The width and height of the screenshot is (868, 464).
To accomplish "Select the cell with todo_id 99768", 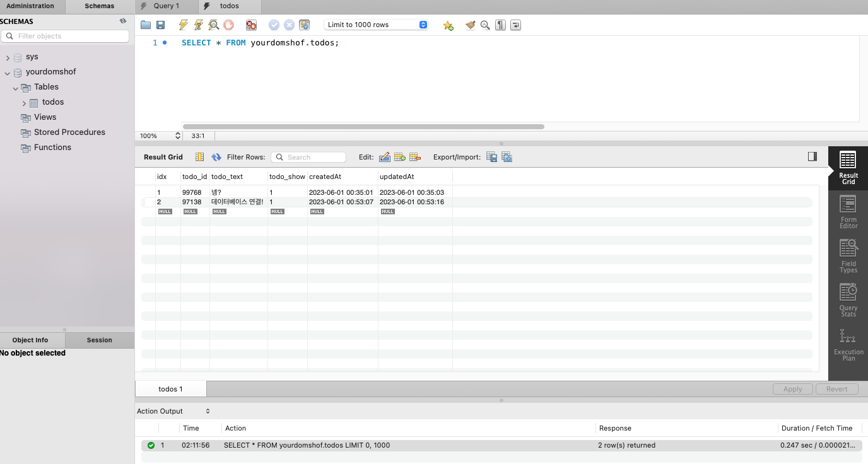I will tap(195, 192).
